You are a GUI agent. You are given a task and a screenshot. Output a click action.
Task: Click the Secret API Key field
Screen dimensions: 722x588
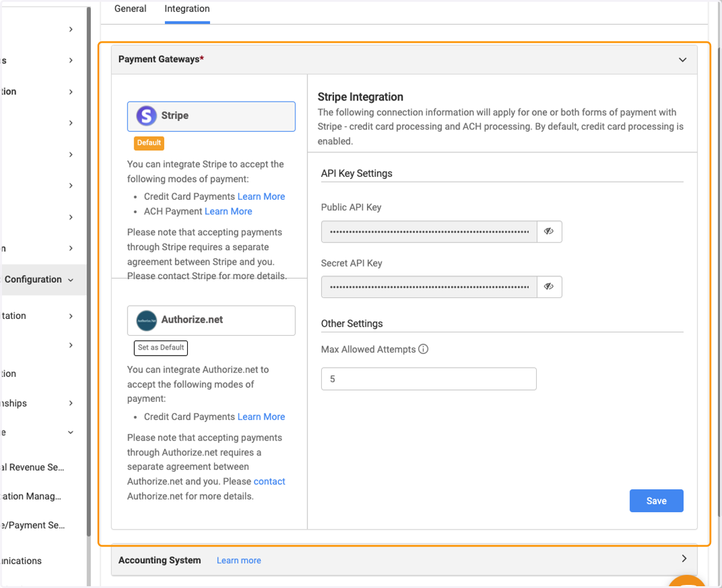(x=429, y=286)
